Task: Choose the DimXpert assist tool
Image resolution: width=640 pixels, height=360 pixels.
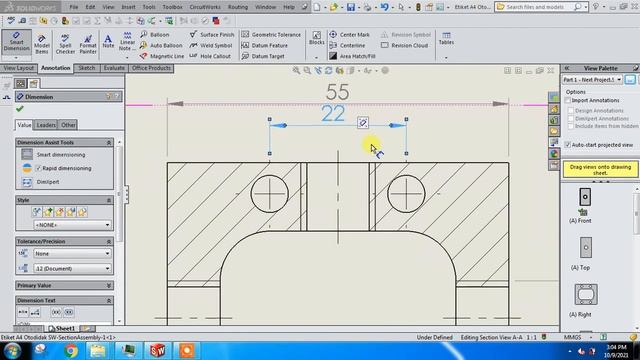Action: coord(41,182)
